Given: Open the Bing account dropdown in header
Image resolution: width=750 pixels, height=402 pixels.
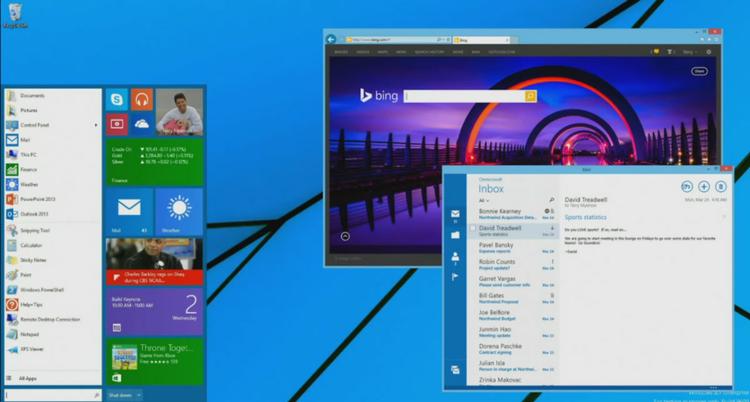Looking at the screenshot, I should [x=690, y=52].
